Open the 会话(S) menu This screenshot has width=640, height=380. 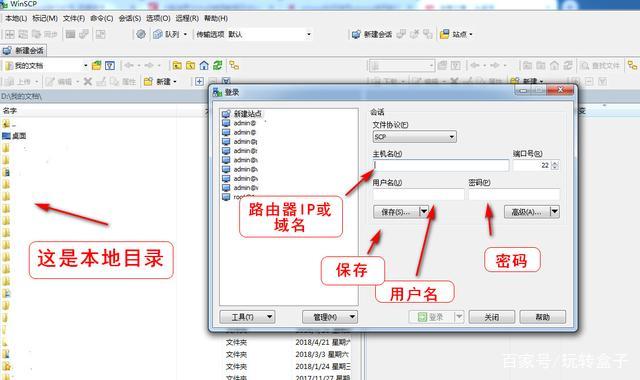click(x=130, y=18)
